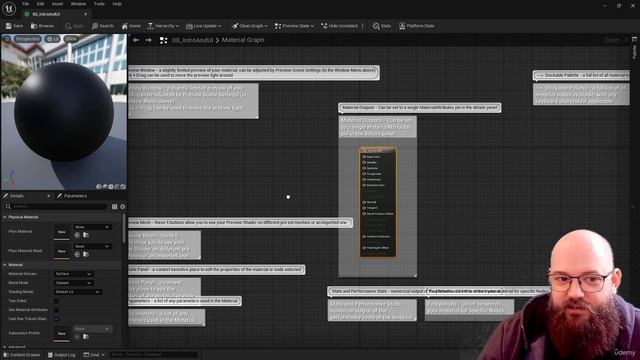
Task: Focus the Details search field
Action: click(56, 207)
